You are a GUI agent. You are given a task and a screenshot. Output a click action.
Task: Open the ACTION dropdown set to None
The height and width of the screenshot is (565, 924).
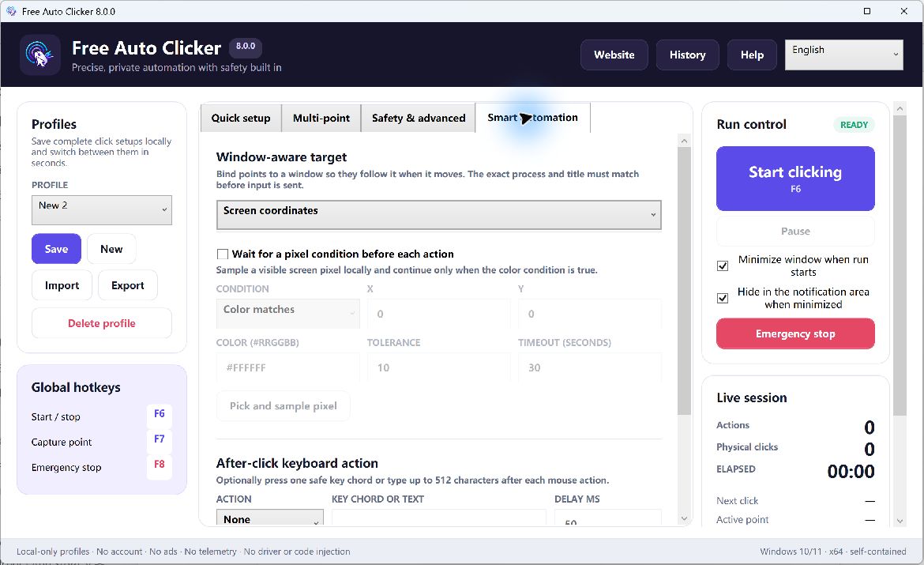coord(270,518)
